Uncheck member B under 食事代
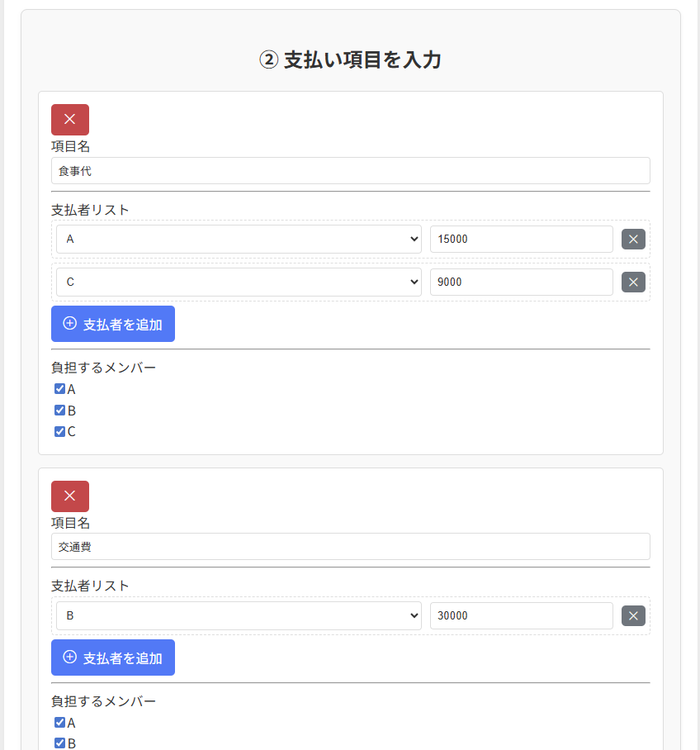The width and height of the screenshot is (700, 750). (59, 411)
